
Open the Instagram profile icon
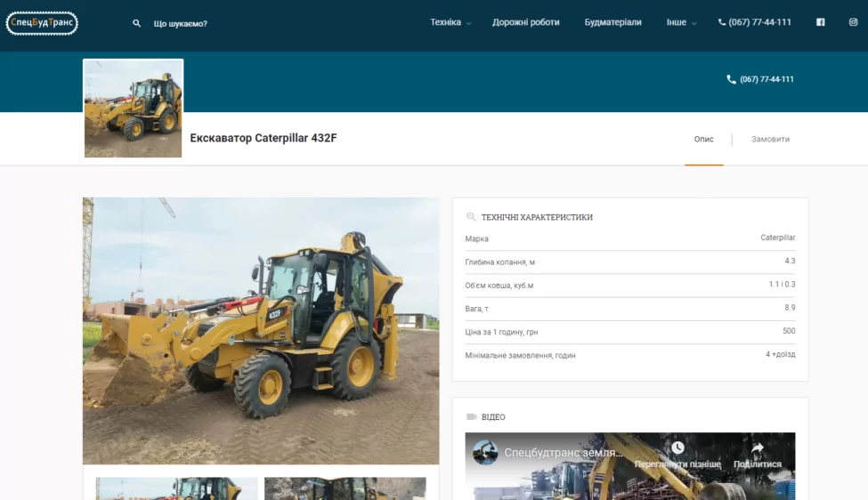coord(853,22)
